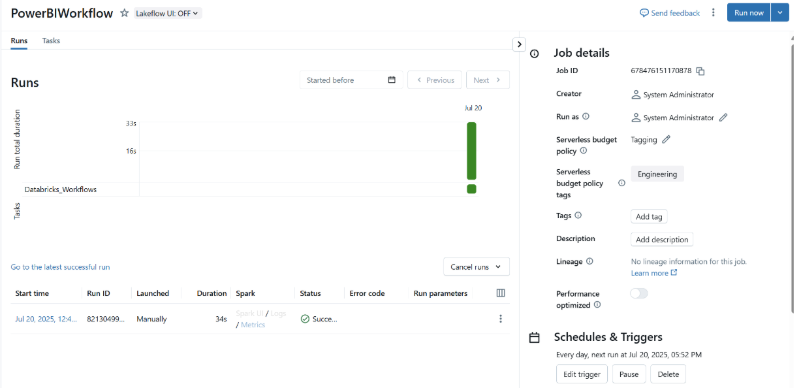This screenshot has height=388, width=795.
Task: Copy the Job ID to clipboard
Action: (700, 71)
